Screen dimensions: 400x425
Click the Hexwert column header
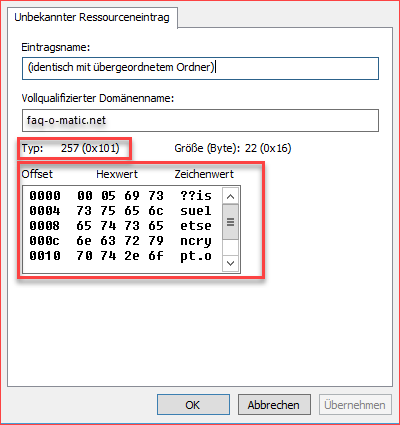point(117,174)
